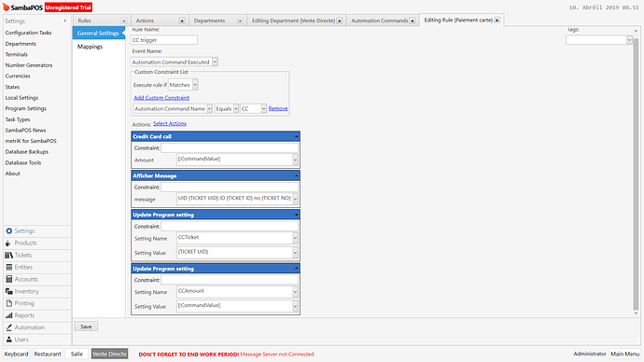Close Automation Commands tab
Screen dimensions: 644x362
(413, 21)
